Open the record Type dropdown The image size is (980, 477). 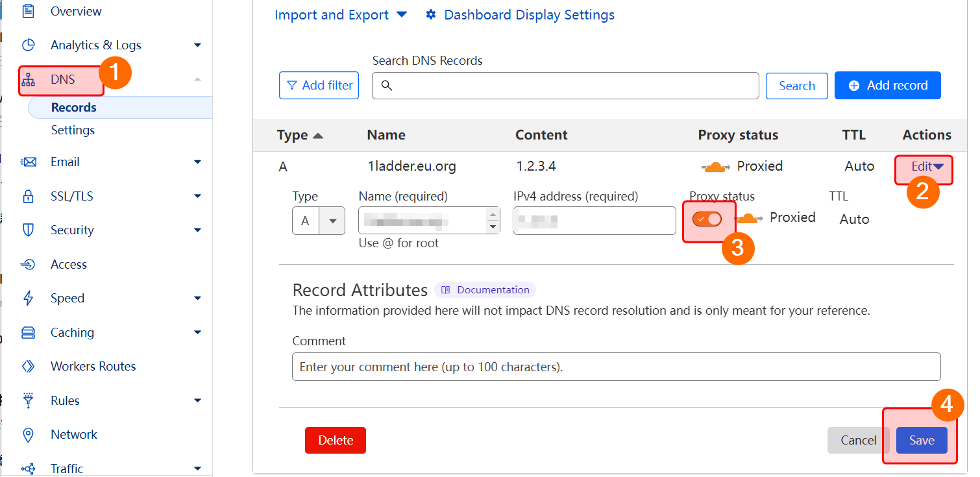tap(318, 221)
